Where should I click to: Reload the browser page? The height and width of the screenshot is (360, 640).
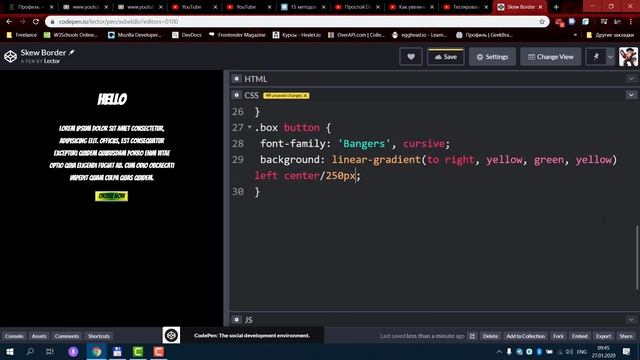pyautogui.click(x=36, y=22)
